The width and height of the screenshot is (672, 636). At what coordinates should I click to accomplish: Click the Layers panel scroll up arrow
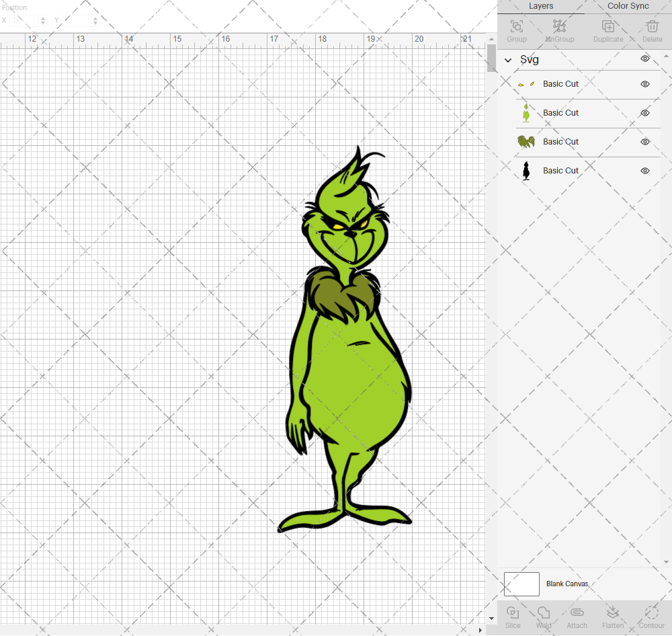tap(665, 56)
